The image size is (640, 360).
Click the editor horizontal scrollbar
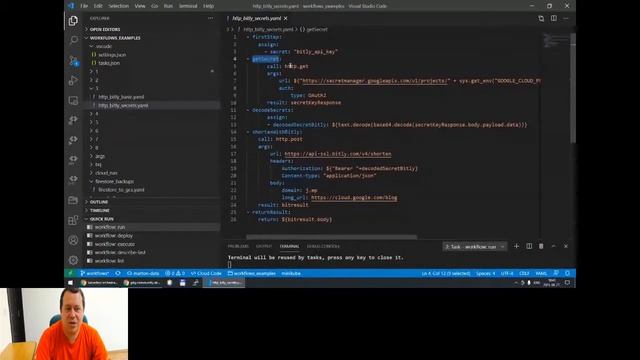tap(331, 237)
